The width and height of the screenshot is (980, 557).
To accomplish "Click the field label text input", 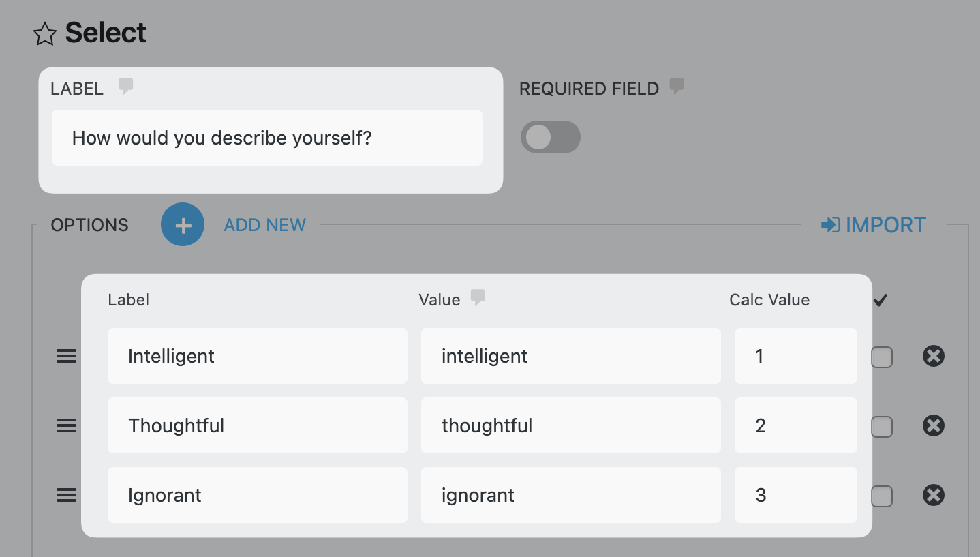I will [x=266, y=138].
